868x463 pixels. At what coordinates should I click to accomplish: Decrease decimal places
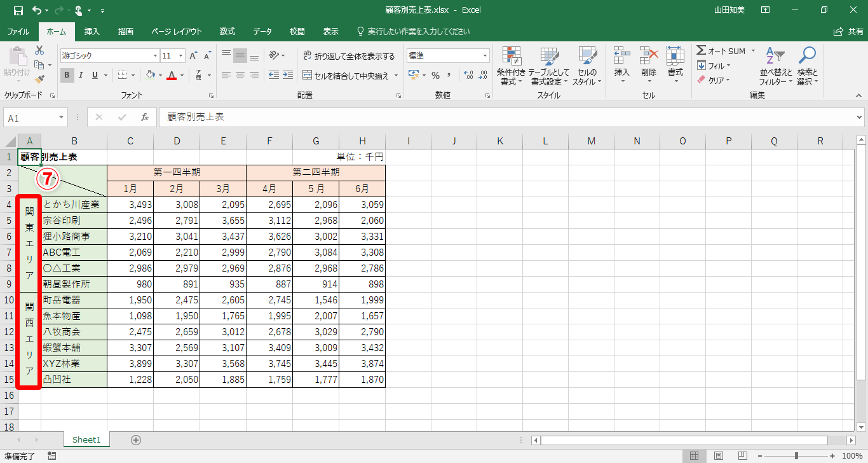pyautogui.click(x=484, y=75)
